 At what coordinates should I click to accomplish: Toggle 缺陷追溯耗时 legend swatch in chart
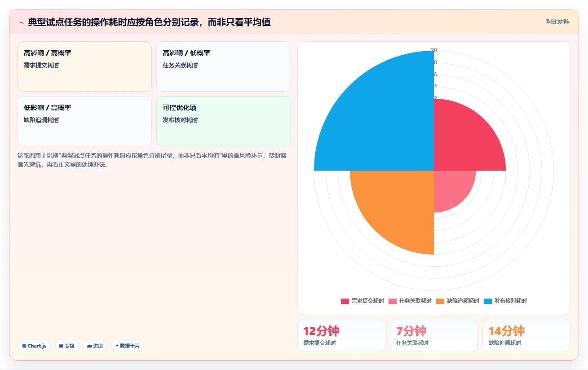point(440,301)
